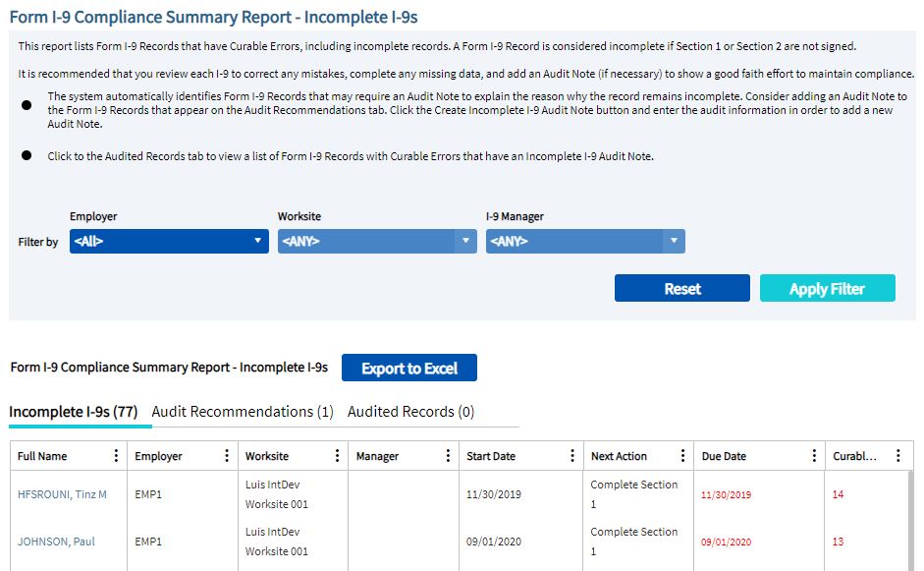The width and height of the screenshot is (924, 571).
Task: Click the Apply Filter button
Action: coord(828,289)
